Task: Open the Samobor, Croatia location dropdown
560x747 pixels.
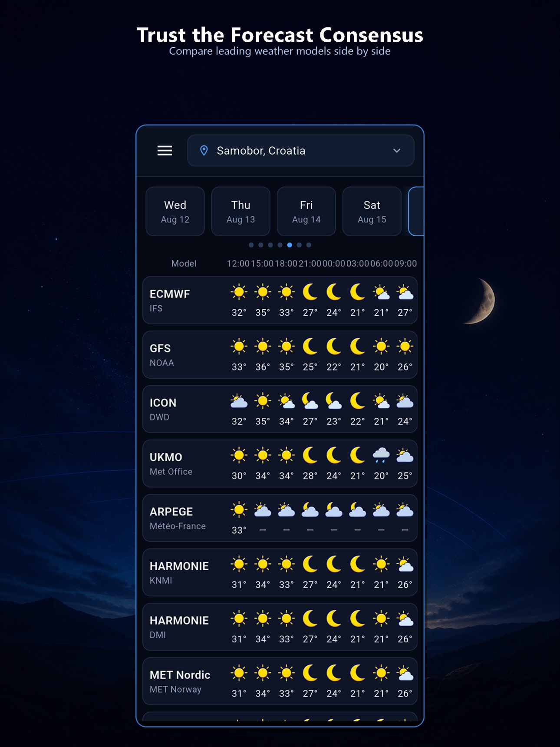Action: click(300, 151)
